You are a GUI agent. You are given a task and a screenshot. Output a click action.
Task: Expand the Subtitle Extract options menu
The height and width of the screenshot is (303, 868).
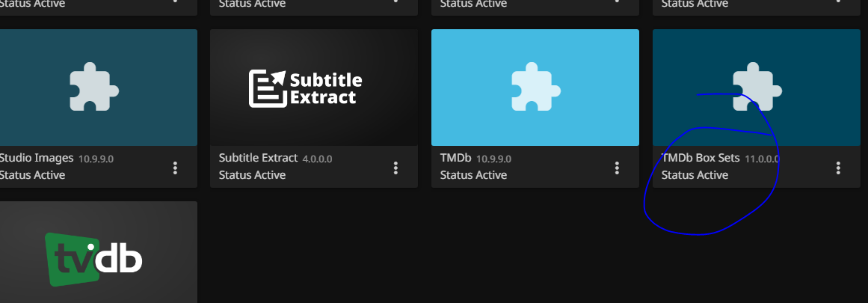coord(396,168)
